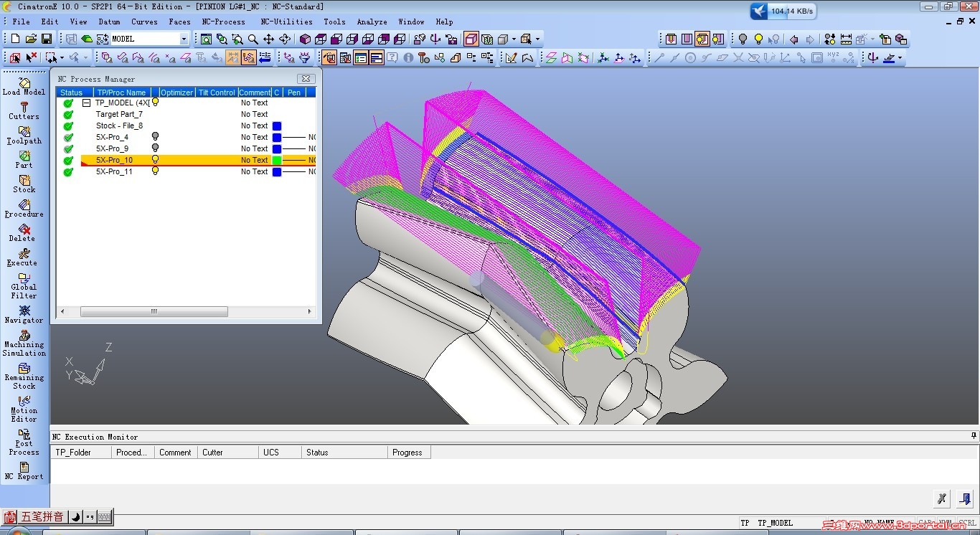Open the Analyze menu
This screenshot has width=980, height=535.
372,22
